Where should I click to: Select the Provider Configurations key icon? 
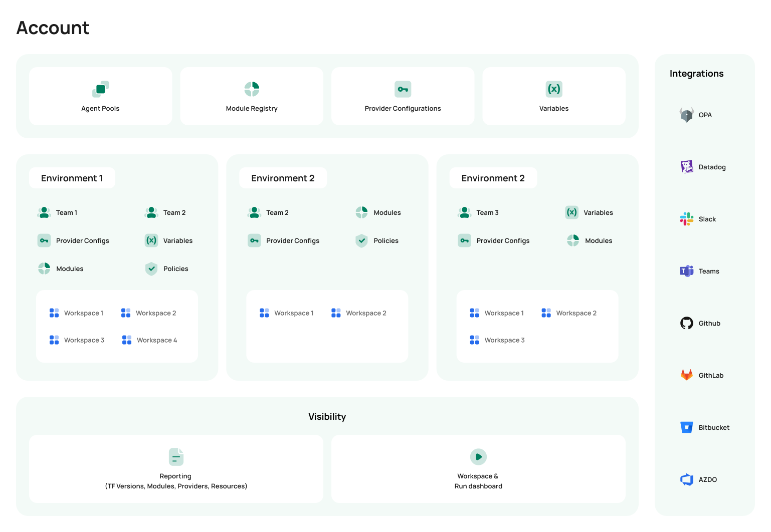click(403, 89)
